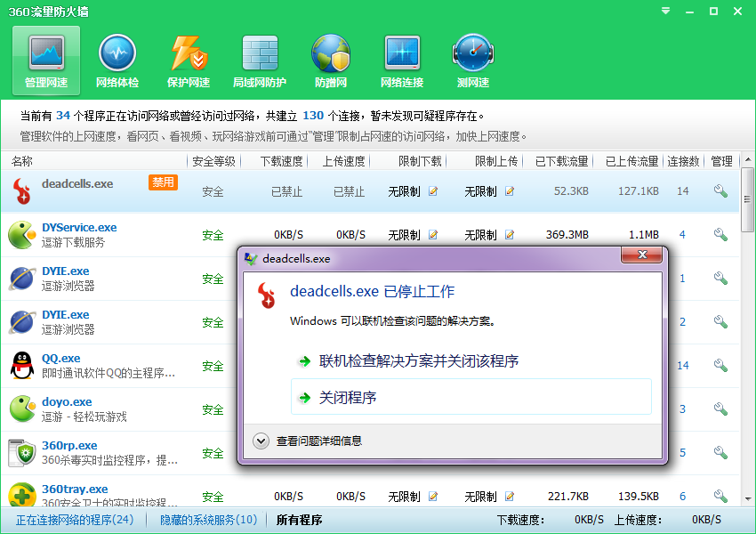The height and width of the screenshot is (534, 756).
Task: Select the 所有程序 filter
Action: coord(299,520)
